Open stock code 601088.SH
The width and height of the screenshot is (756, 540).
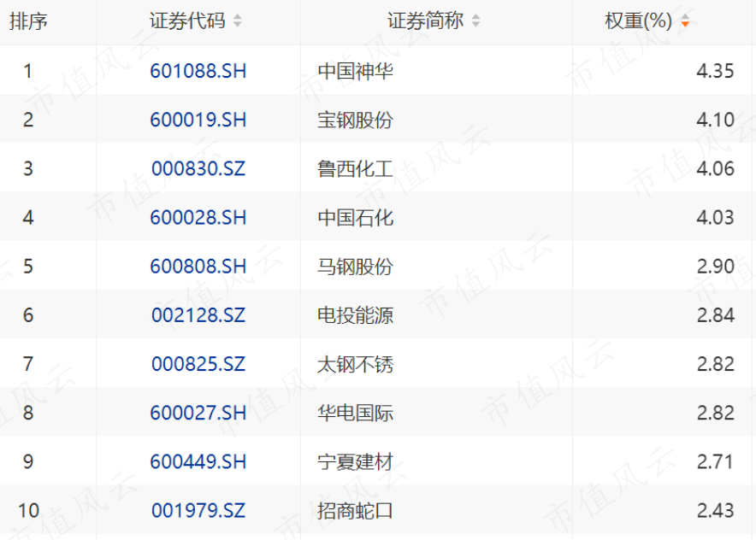198,71
